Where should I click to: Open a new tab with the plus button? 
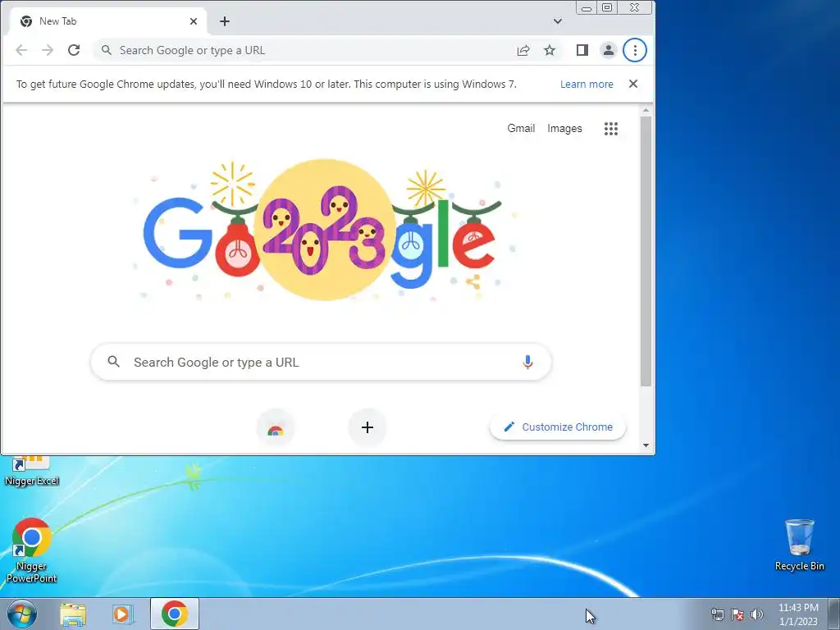coord(225,21)
